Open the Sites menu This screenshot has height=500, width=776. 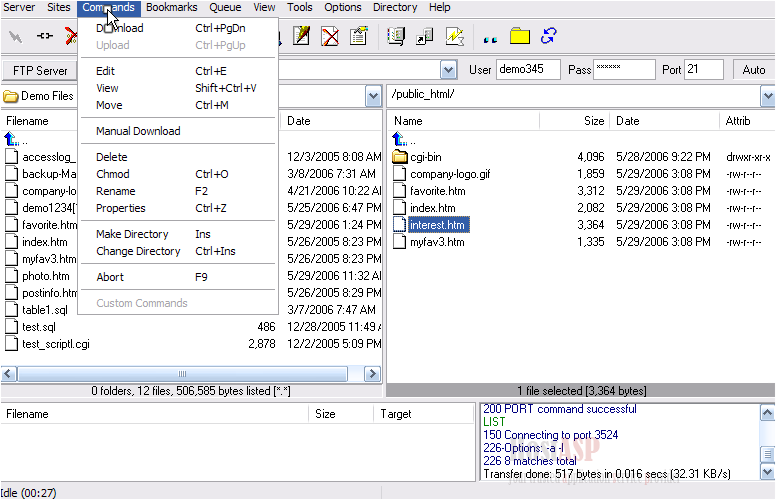point(59,7)
